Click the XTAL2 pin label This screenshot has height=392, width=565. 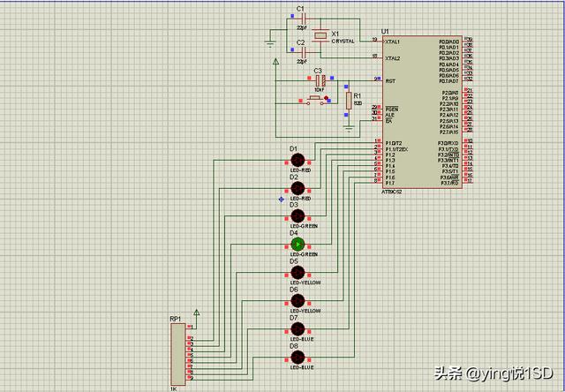392,58
